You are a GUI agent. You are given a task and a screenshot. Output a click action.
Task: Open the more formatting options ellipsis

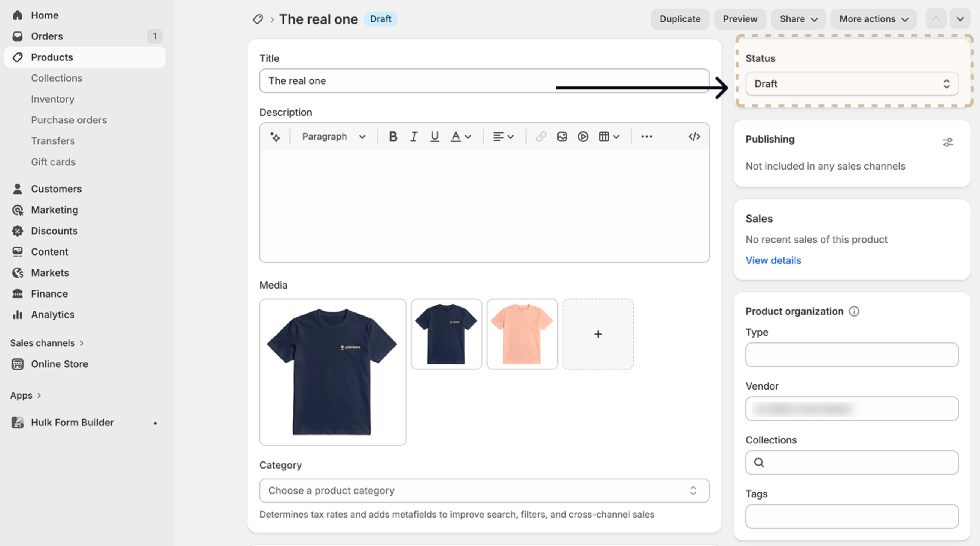click(646, 137)
